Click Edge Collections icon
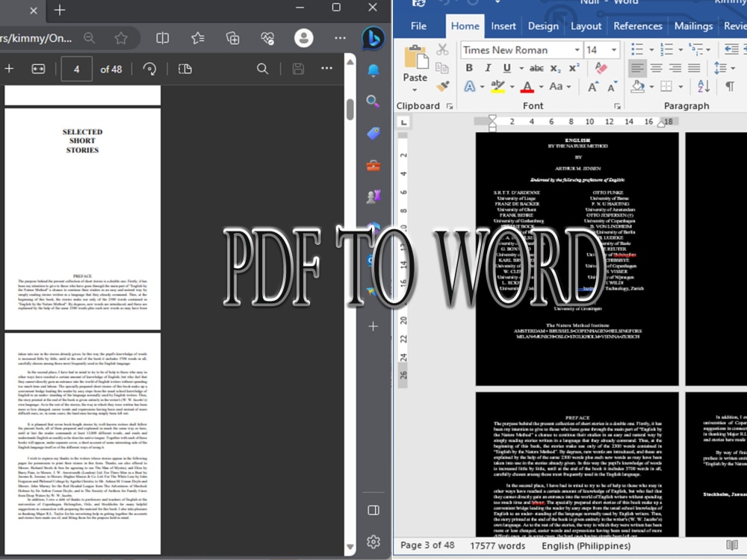Viewport: 747px width, 560px height. [x=232, y=38]
